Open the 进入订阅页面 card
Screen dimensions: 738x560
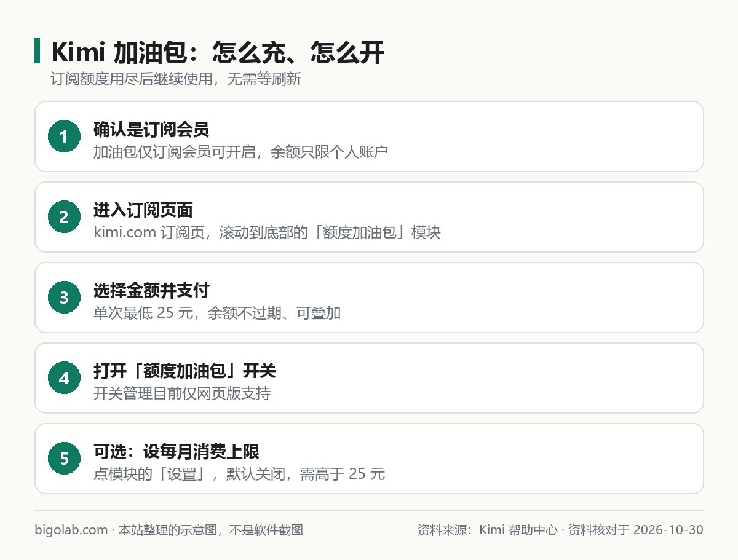369,217
